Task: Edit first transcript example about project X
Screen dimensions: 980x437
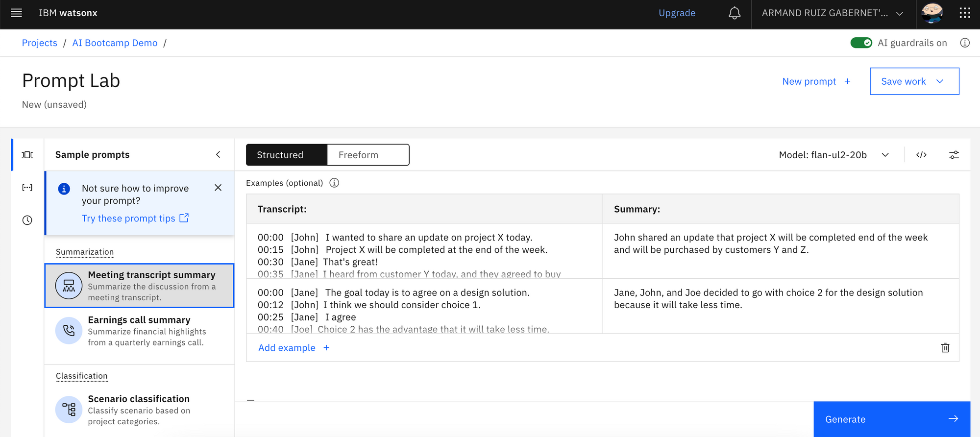Action: click(x=424, y=251)
